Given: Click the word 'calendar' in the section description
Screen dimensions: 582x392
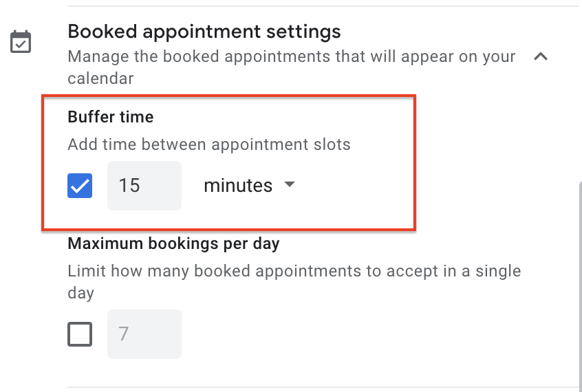Looking at the screenshot, I should point(100,79).
